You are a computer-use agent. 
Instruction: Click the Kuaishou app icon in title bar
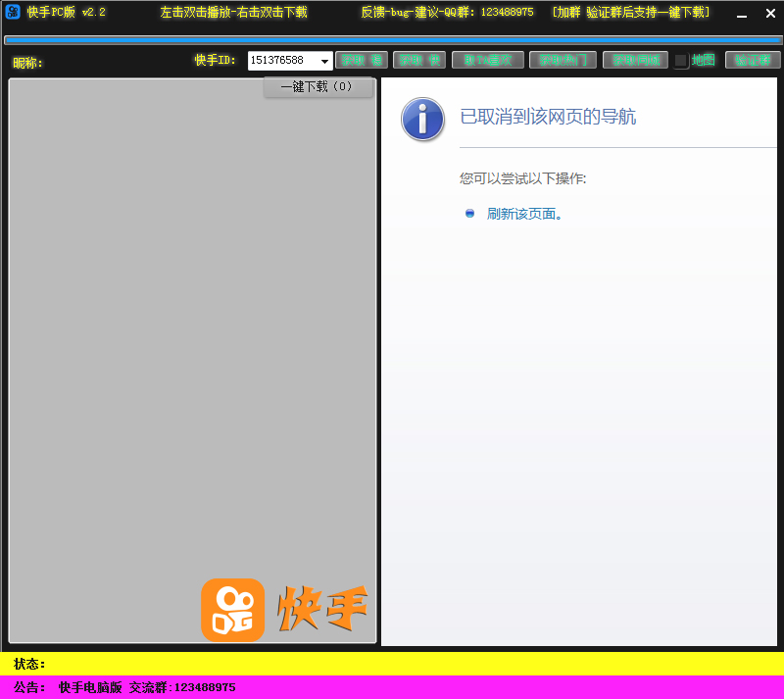coord(12,12)
